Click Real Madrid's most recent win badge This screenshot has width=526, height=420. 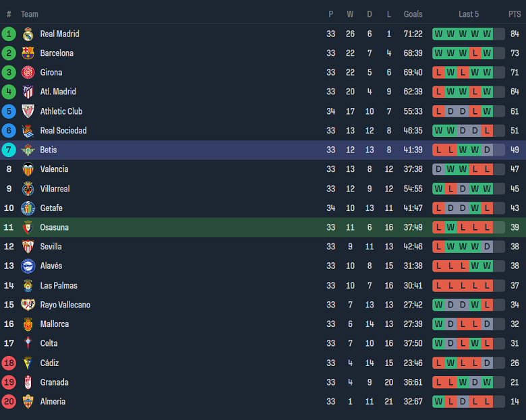[x=487, y=34]
